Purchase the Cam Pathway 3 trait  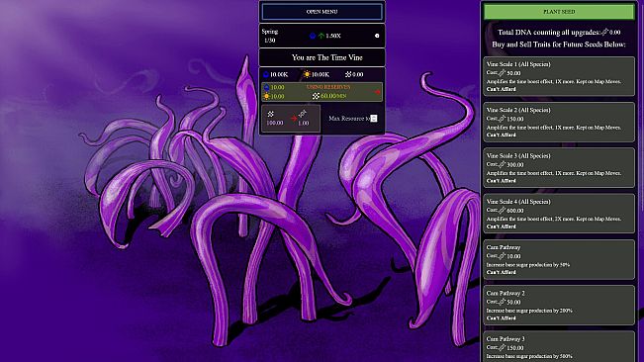click(x=559, y=347)
